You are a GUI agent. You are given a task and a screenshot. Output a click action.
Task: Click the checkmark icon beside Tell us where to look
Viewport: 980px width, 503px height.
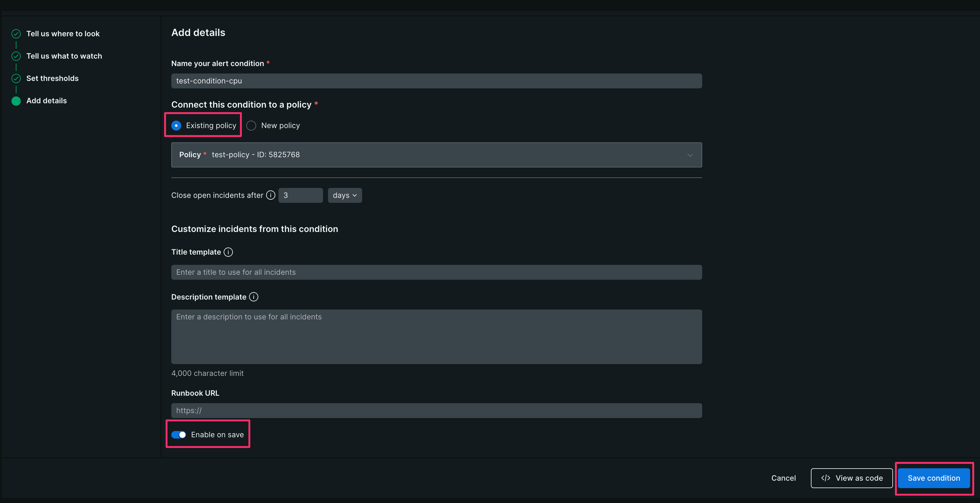(x=15, y=33)
